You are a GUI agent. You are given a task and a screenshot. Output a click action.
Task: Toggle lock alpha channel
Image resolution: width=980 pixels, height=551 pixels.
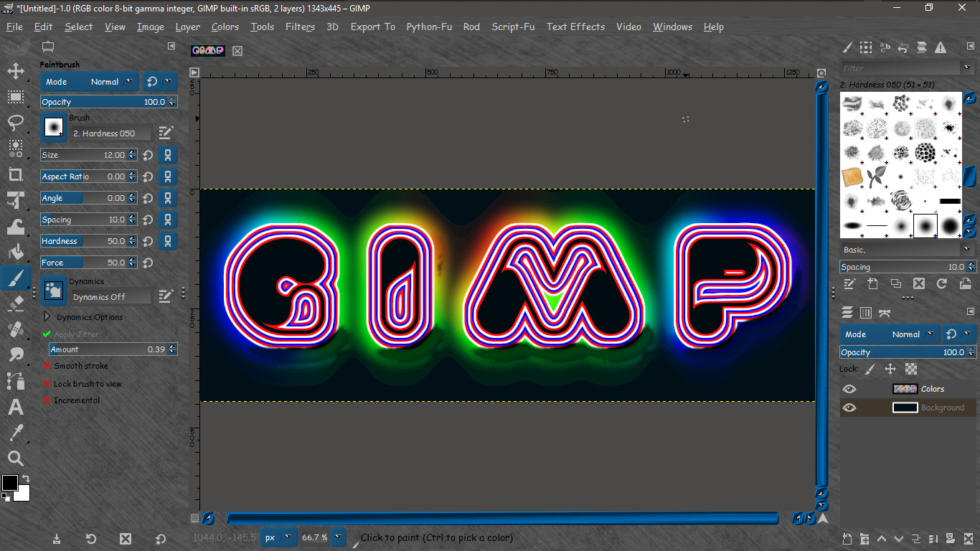coord(911,369)
